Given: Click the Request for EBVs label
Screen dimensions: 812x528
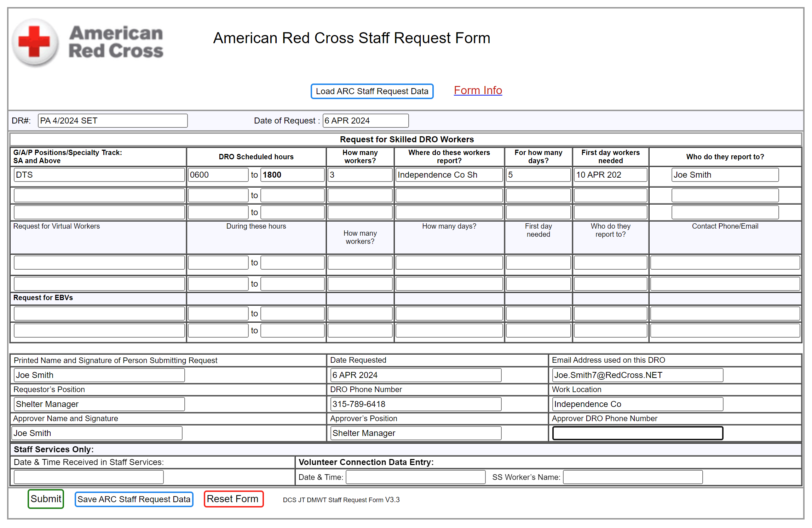Looking at the screenshot, I should click(x=43, y=298).
